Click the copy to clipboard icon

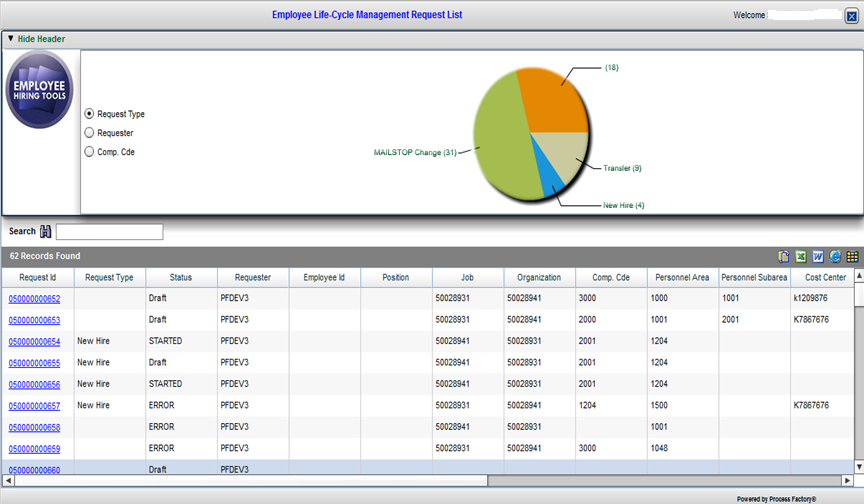pos(785,257)
